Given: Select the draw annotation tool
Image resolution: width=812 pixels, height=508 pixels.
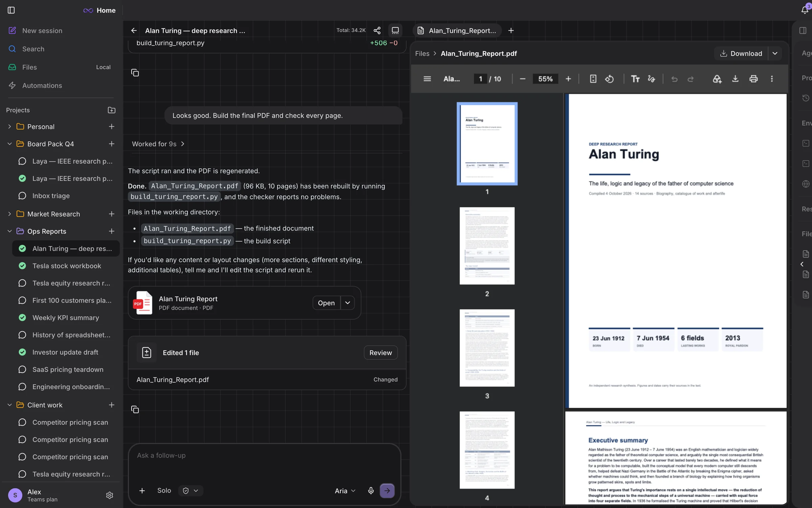Looking at the screenshot, I should coord(651,79).
